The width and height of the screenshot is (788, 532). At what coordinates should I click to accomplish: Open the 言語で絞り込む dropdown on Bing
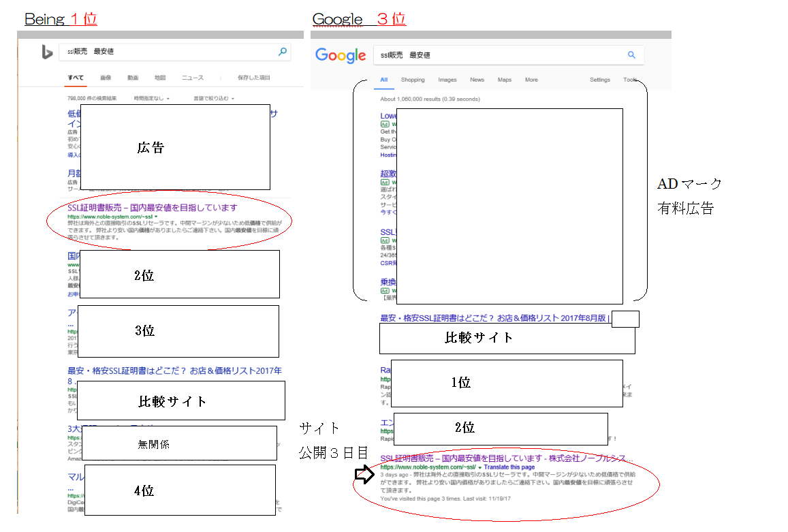(x=213, y=97)
